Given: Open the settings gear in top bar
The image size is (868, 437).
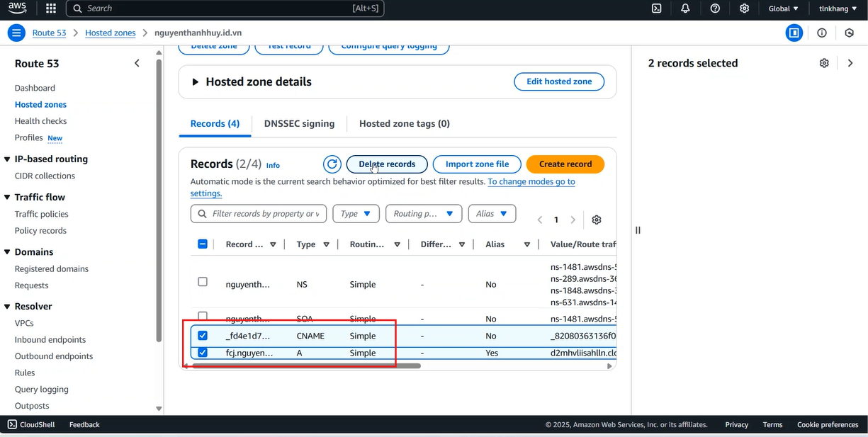Looking at the screenshot, I should 744,8.
